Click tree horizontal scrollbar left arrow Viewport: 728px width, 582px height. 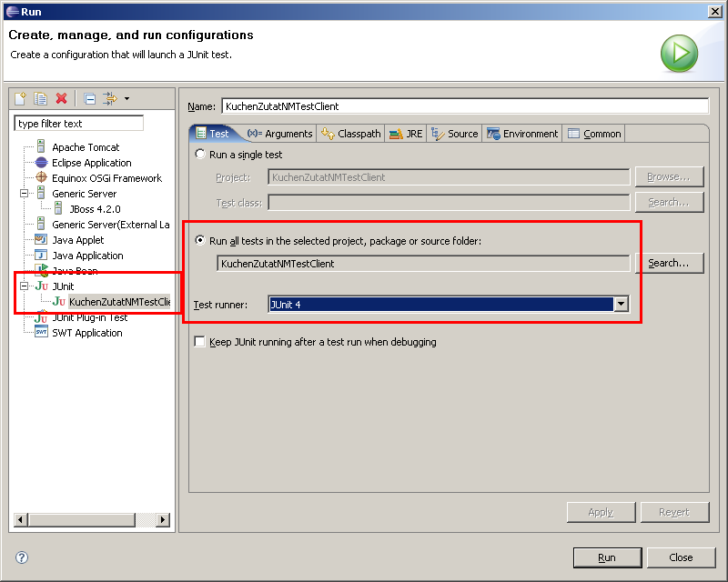click(21, 520)
